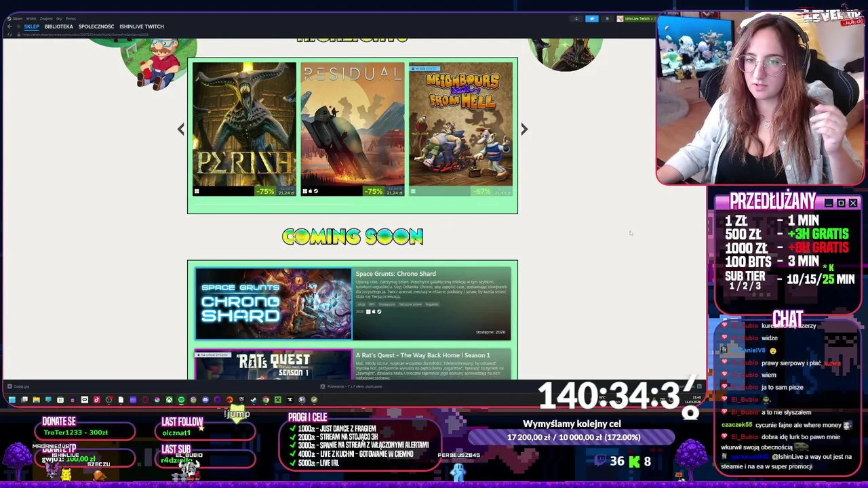Image resolution: width=868 pixels, height=488 pixels.
Task: Click the Dodaj grę add game button
Action: tap(17, 386)
